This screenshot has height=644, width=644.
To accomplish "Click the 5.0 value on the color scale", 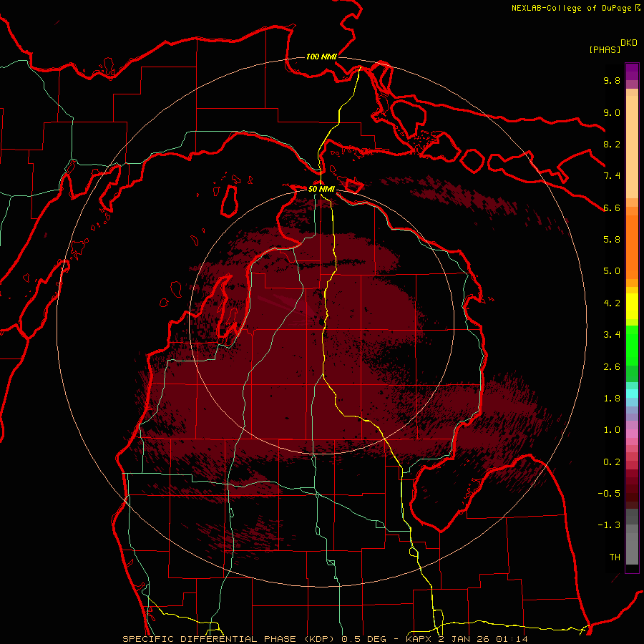I will [612, 271].
